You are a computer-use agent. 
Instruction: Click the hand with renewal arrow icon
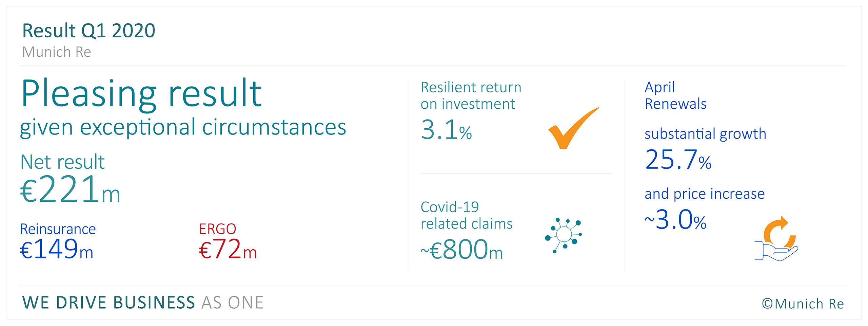(777, 240)
